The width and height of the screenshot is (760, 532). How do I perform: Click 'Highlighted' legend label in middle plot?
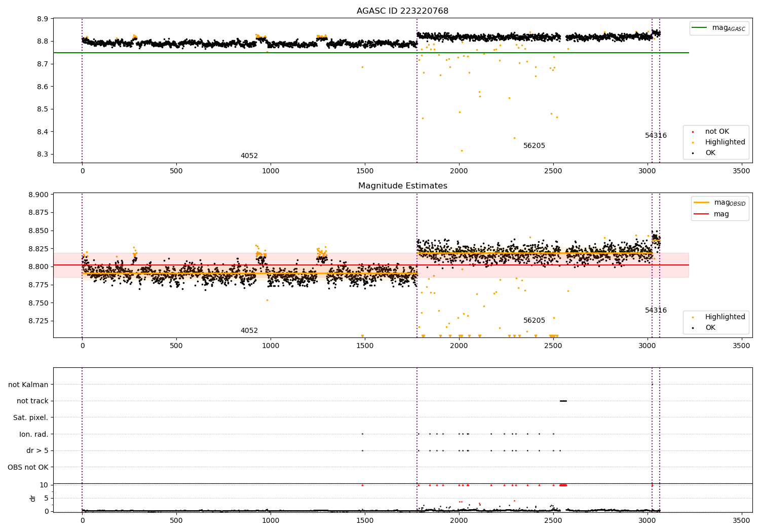tap(725, 317)
